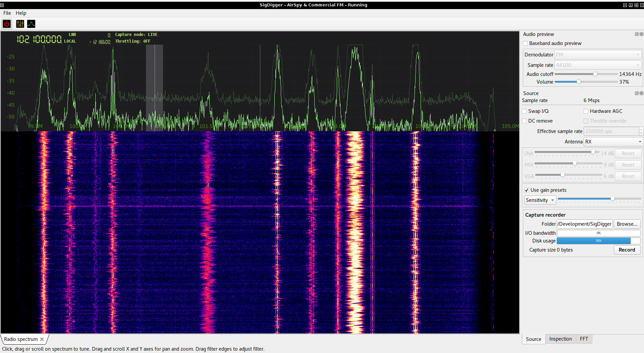Toggle the Swap I/Q checkbox
The width and height of the screenshot is (644, 353).
(524, 111)
